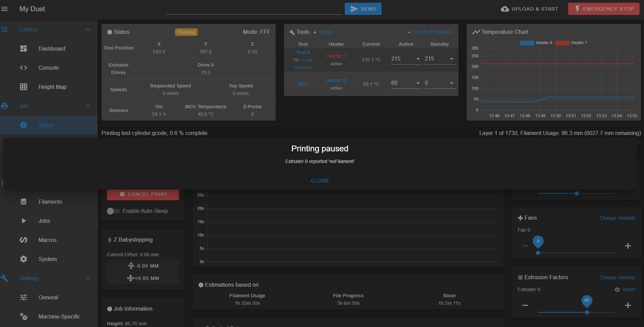
Task: Click the Settings wrench icon
Action: tap(4, 278)
